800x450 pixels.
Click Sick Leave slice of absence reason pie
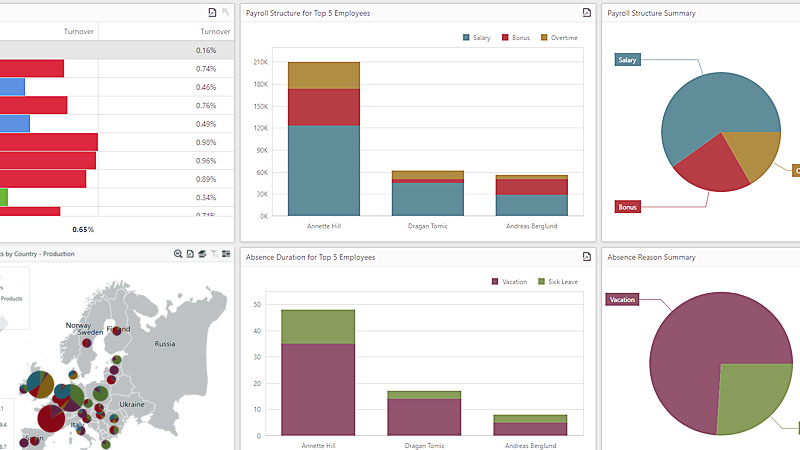[x=750, y=393]
